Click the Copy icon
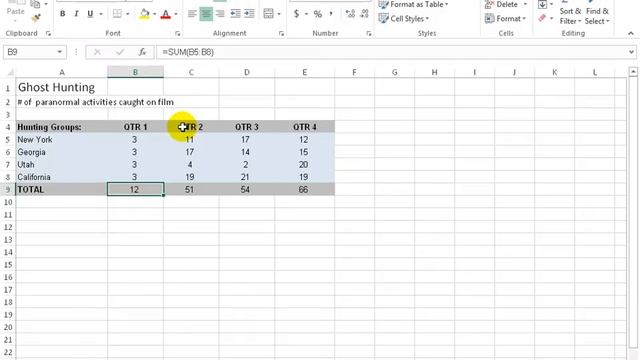Image resolution: width=640 pixels, height=360 pixels. pos(36,4)
